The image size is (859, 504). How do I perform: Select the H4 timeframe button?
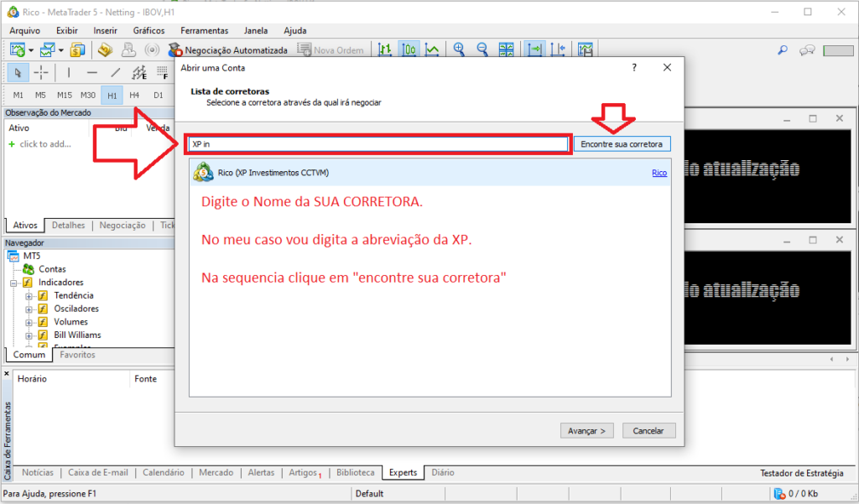(134, 95)
